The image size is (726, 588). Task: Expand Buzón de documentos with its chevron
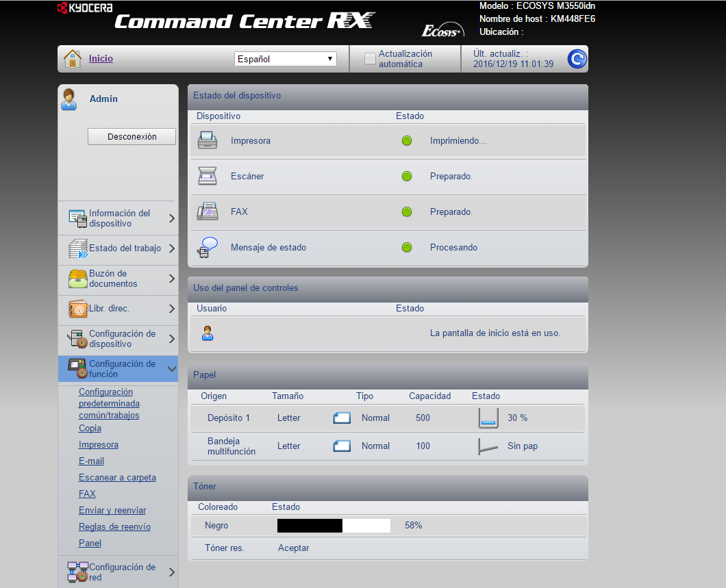click(x=172, y=279)
